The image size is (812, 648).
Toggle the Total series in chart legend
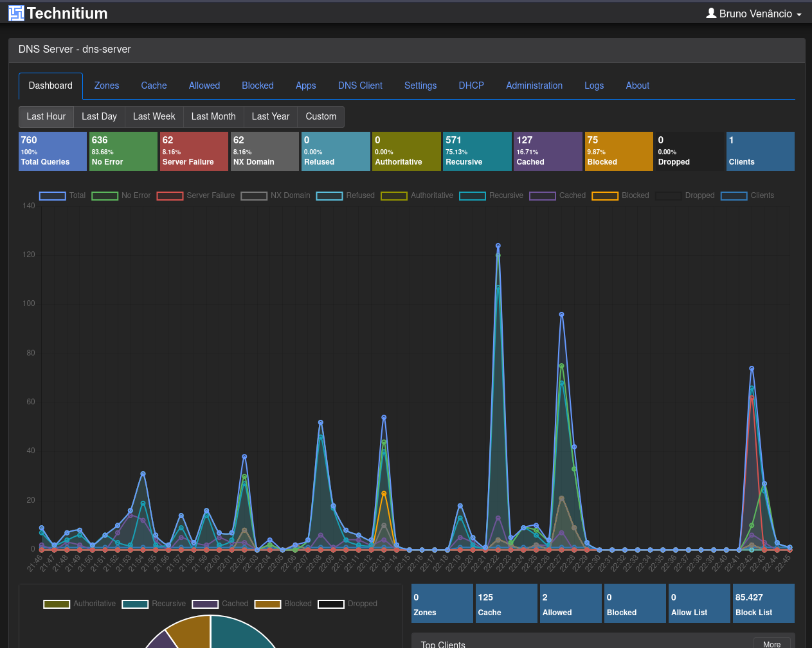62,195
